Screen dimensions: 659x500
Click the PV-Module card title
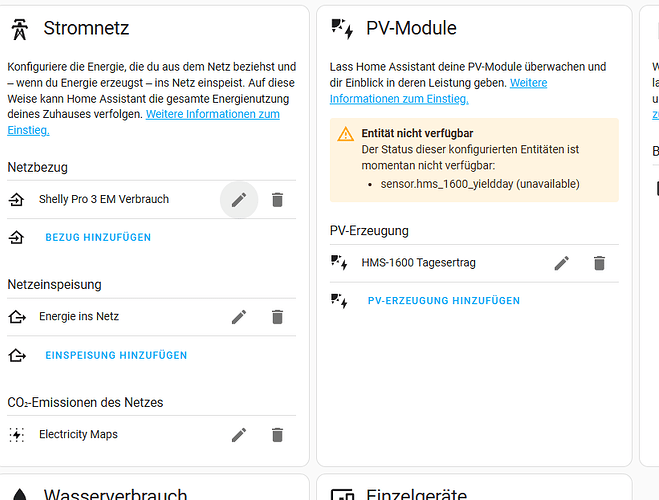click(x=411, y=28)
